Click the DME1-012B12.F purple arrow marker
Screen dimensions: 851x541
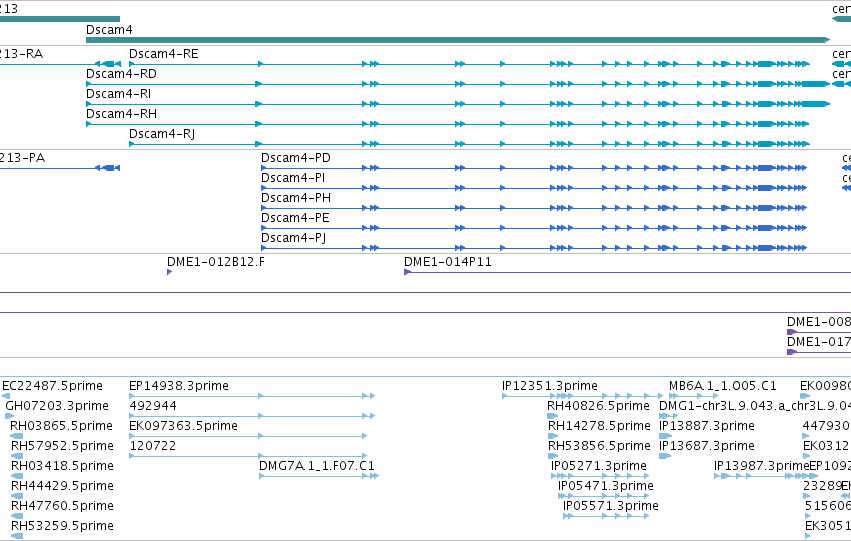tap(169, 272)
